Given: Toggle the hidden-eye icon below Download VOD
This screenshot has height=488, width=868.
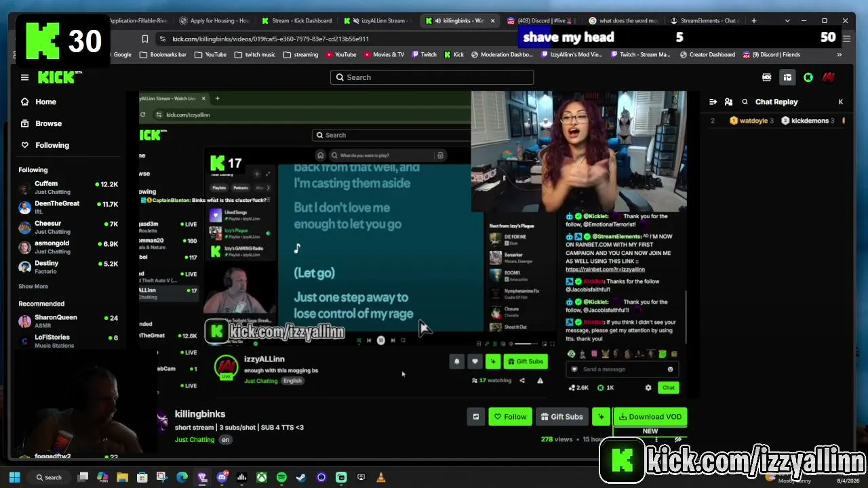Looking at the screenshot, I should pos(678,440).
